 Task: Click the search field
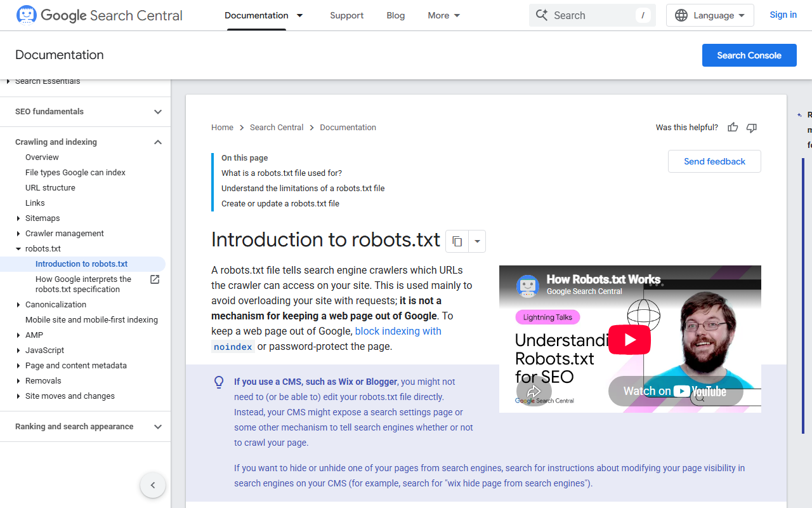(592, 15)
